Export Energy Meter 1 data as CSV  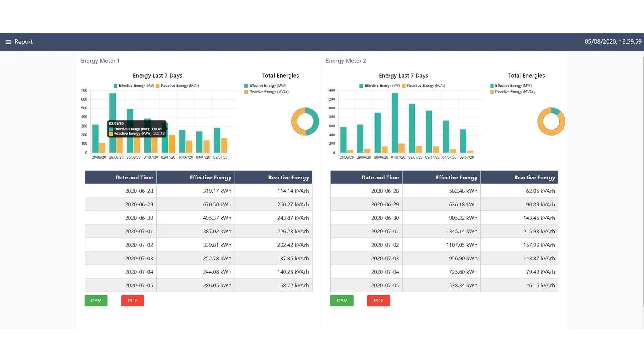tap(96, 301)
